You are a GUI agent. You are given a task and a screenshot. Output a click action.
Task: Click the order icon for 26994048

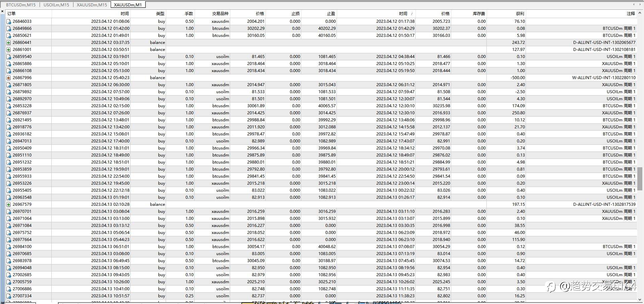pos(9,268)
